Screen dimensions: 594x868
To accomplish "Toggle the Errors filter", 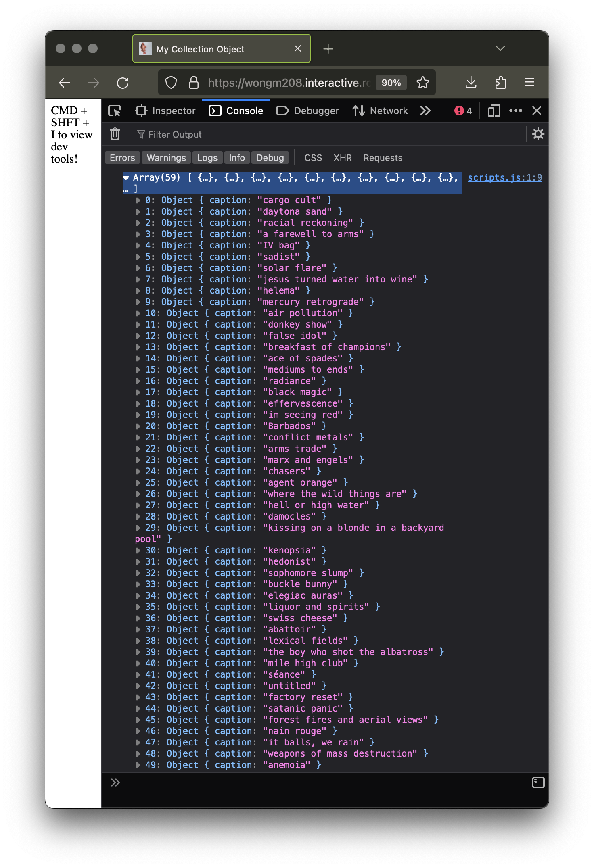I will coord(122,158).
